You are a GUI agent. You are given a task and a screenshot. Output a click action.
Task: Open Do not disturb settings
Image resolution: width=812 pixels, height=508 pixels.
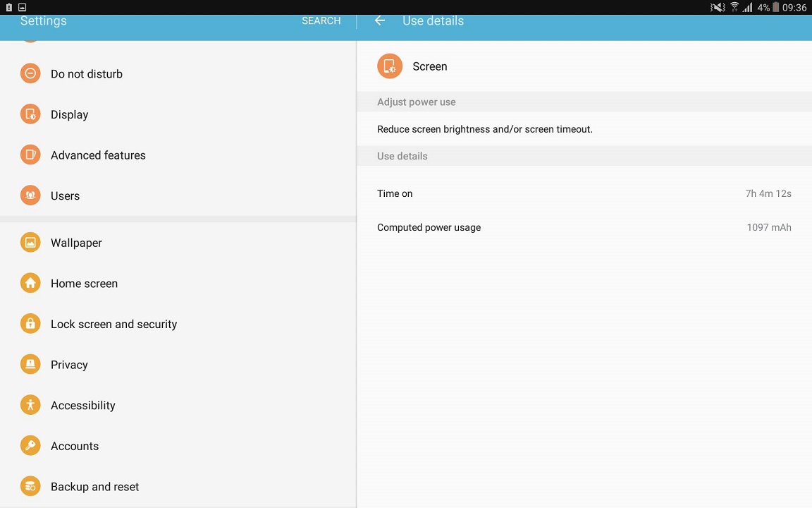click(178, 73)
